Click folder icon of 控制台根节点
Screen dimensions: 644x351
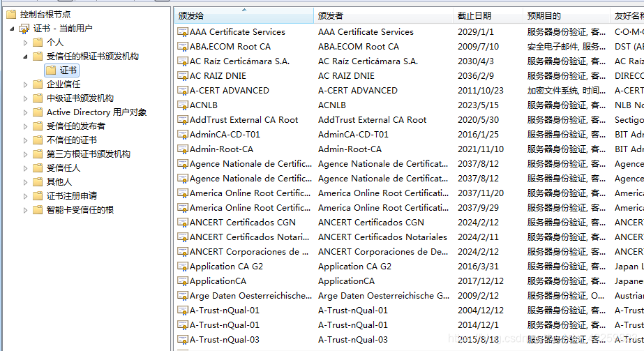point(11,15)
